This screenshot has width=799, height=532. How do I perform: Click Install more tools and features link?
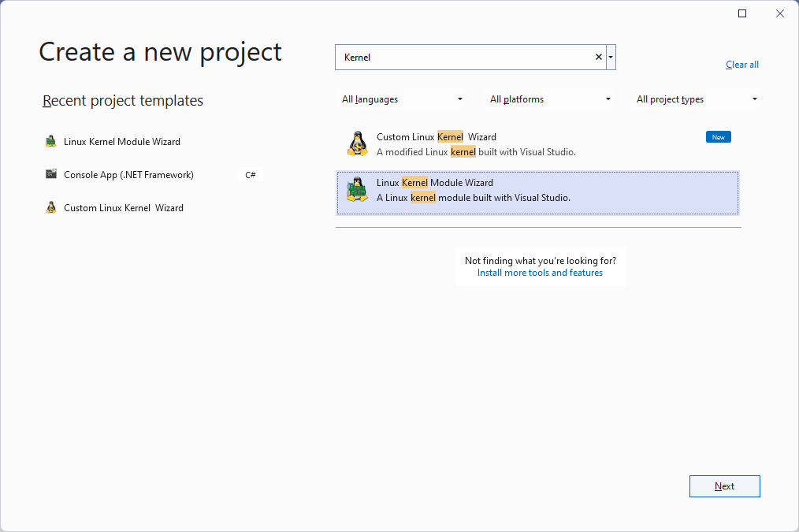[x=540, y=273]
